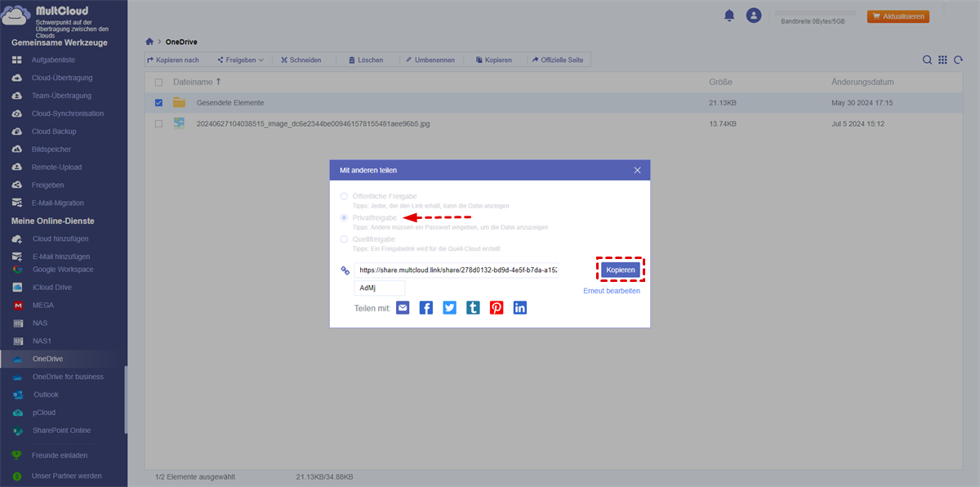
Task: Refresh the OneDrive file list
Action: coord(958,60)
